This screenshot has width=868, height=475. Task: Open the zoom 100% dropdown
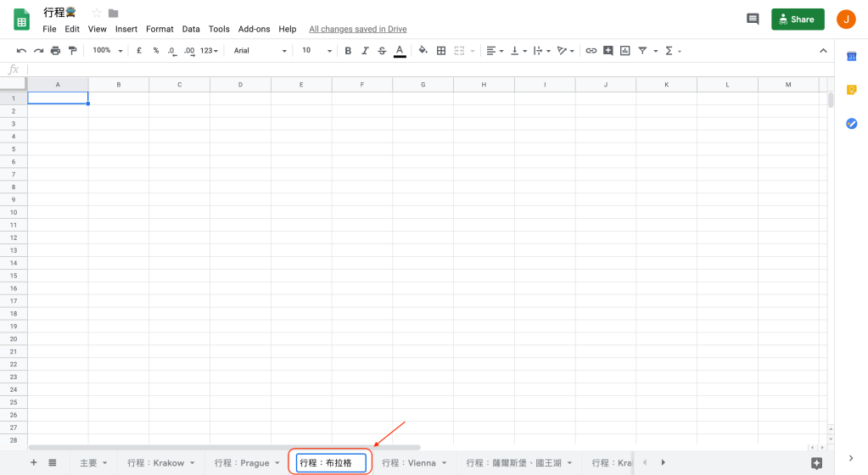point(108,51)
